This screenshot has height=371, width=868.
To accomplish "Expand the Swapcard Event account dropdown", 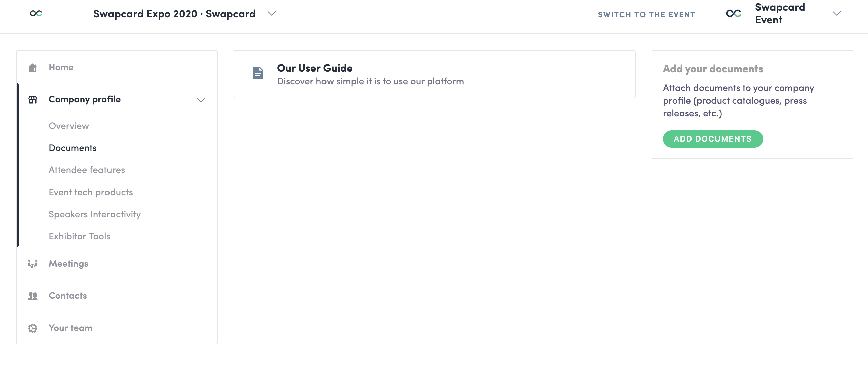I will [836, 13].
